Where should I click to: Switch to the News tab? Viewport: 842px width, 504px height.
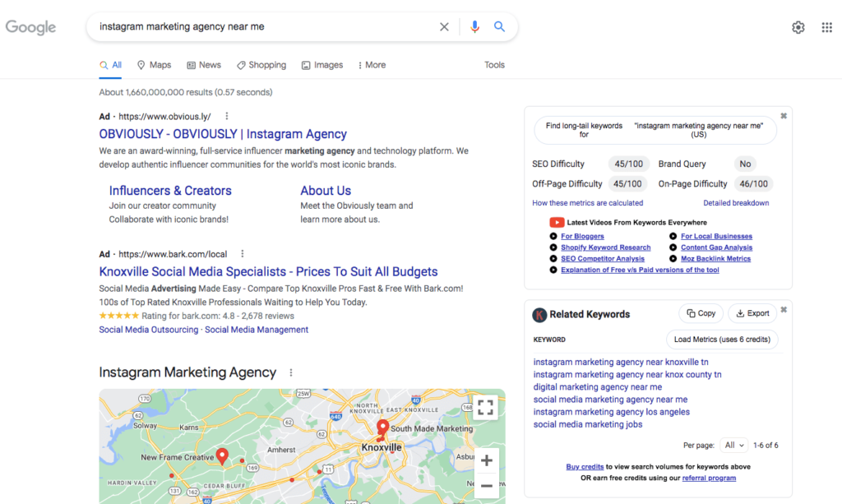[204, 65]
